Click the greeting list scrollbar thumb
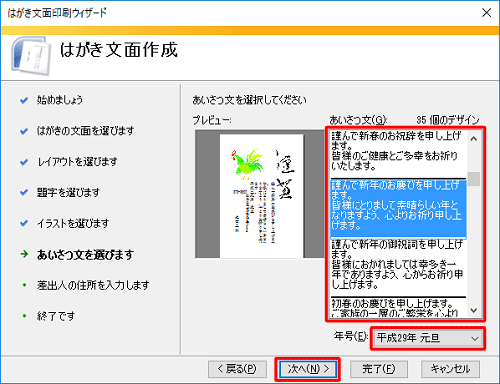The height and width of the screenshot is (384, 500). coord(474,179)
